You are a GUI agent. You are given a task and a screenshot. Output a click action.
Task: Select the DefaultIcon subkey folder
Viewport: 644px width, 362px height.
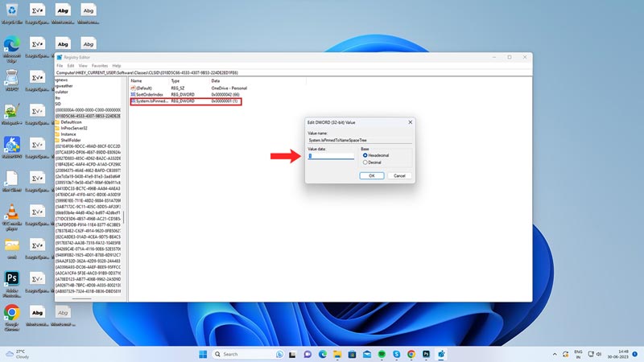pyautogui.click(x=71, y=122)
